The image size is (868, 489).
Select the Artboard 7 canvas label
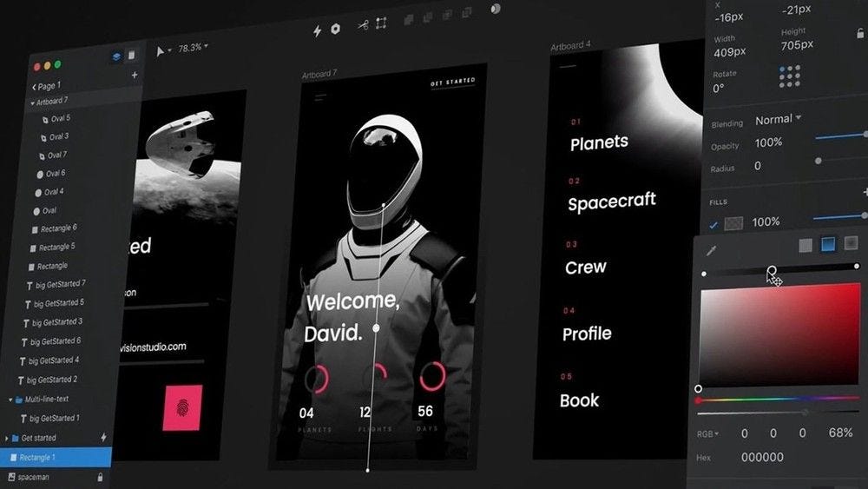click(x=319, y=74)
